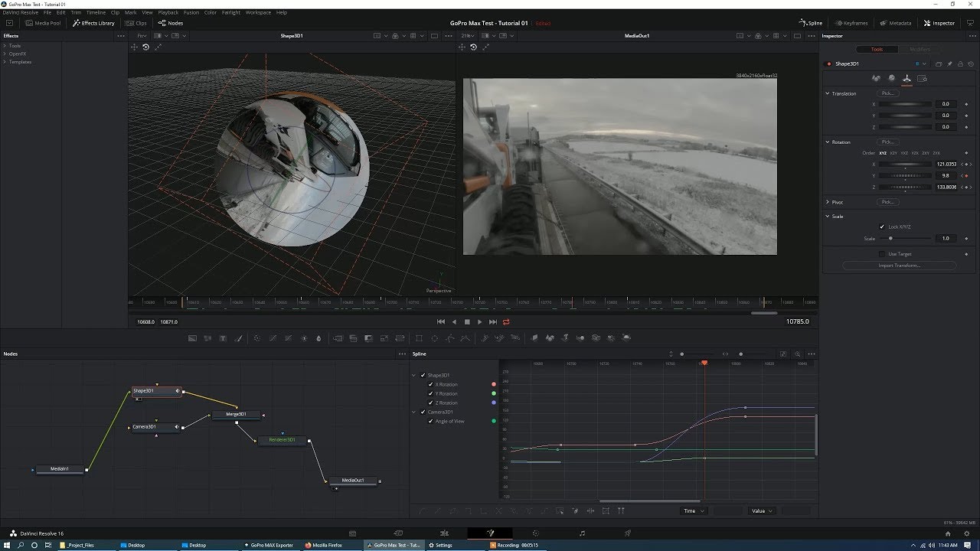This screenshot has width=980, height=551.
Task: Pin the Shape3D1 inspector with pin icon
Action: pyautogui.click(x=949, y=64)
